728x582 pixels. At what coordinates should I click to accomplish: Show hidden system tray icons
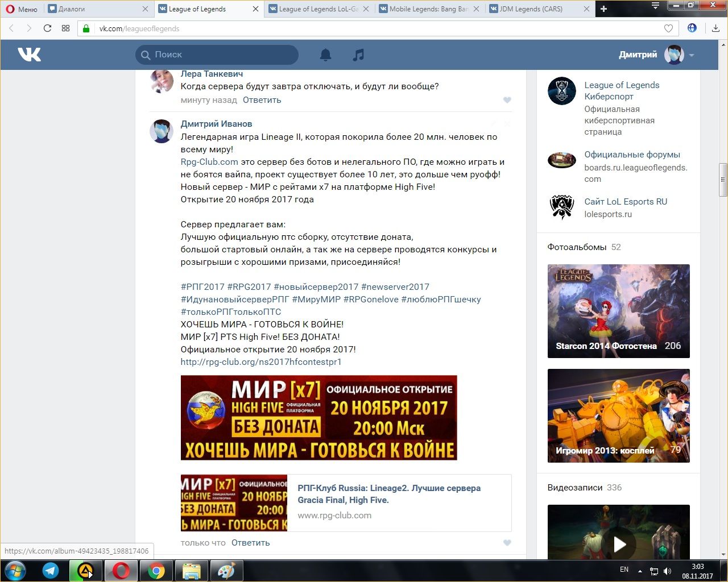(x=640, y=571)
